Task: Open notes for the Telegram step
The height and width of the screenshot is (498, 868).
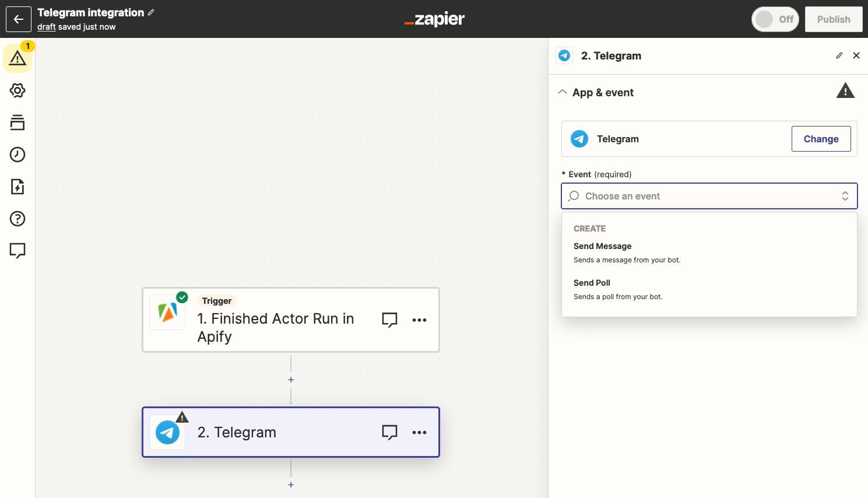Action: pyautogui.click(x=389, y=433)
